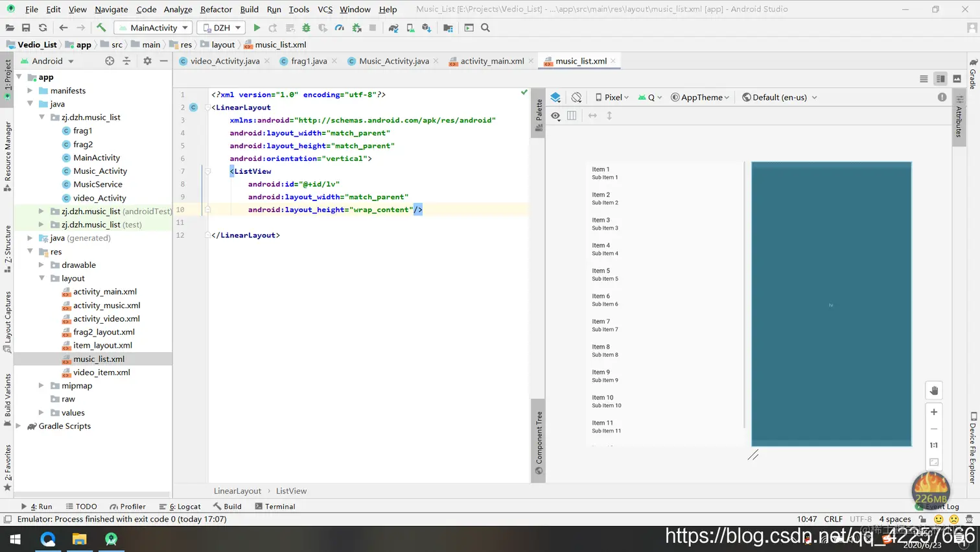Click the Scroll from Source target icon

click(110, 61)
